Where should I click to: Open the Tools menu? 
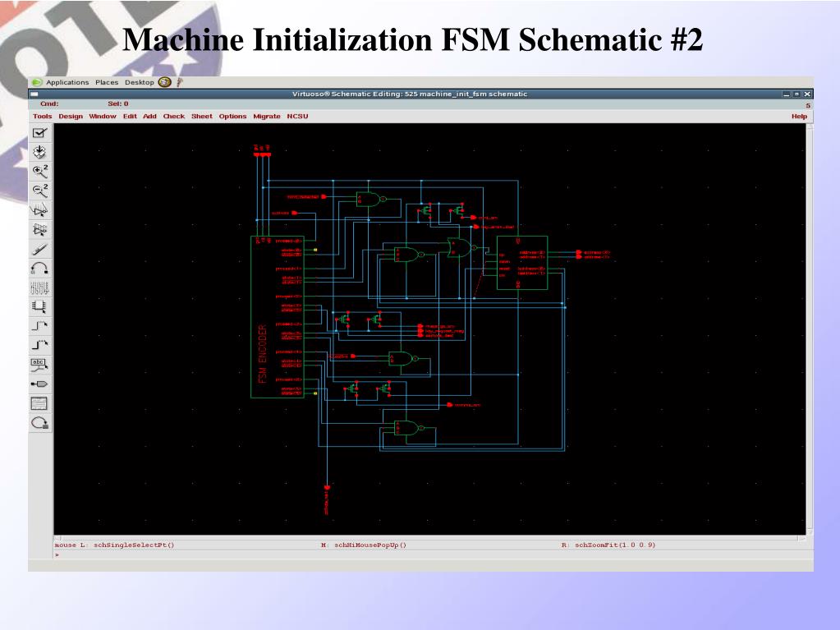point(43,117)
